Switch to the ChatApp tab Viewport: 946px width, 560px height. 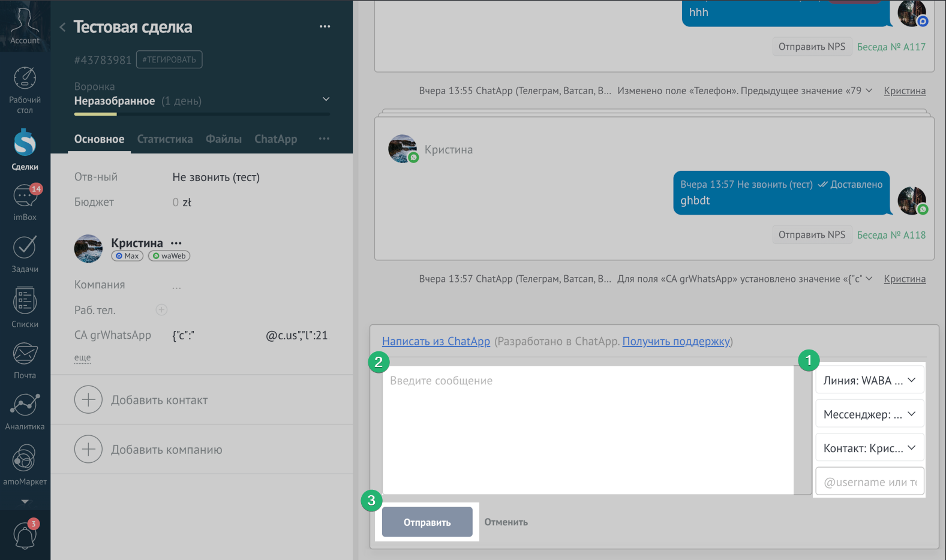275,139
